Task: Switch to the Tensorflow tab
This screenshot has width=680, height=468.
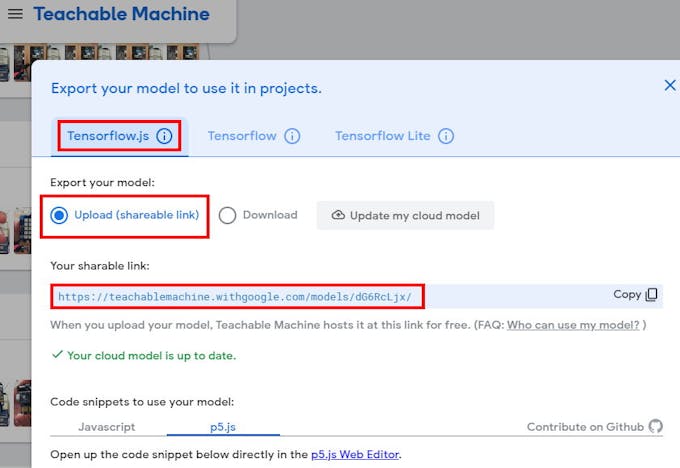Action: (x=242, y=136)
